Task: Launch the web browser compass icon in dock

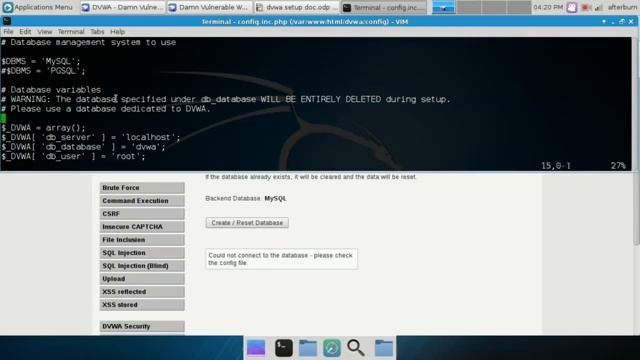Action: tap(332, 348)
